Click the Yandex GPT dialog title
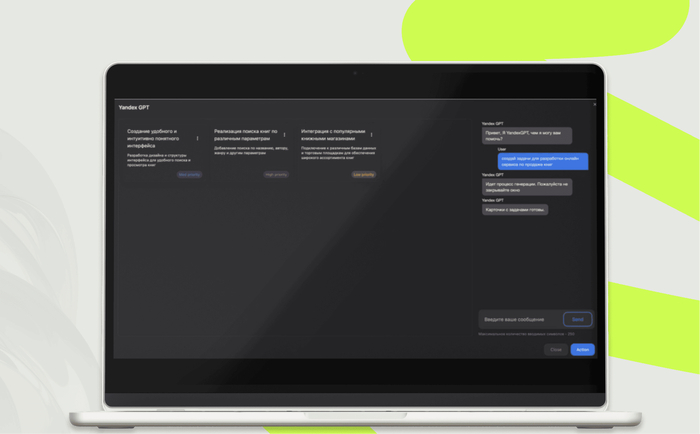Image resolution: width=700 pixels, height=434 pixels. (134, 106)
